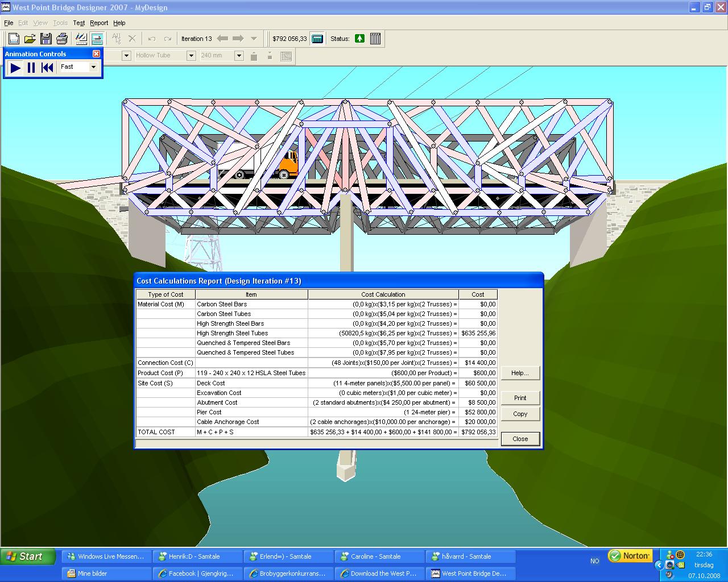
Task: Go back to previous iteration arrow
Action: (x=222, y=39)
